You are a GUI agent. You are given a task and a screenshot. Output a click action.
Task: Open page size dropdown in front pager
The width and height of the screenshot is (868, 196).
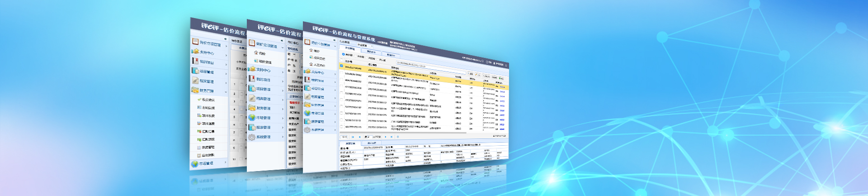tap(344, 137)
